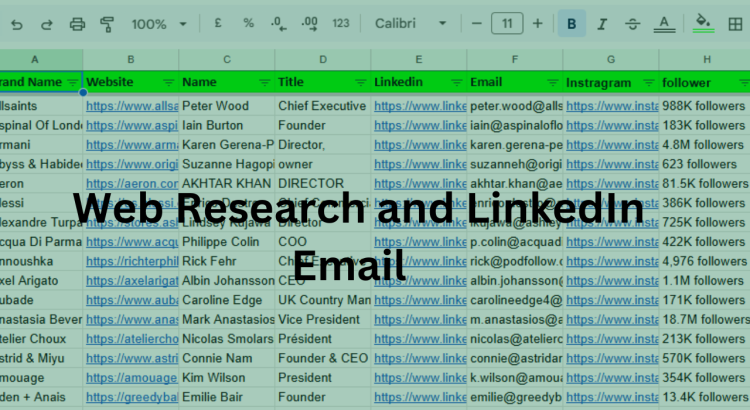Viewport: 750px width, 410px height.
Task: Open the fill colour picker
Action: (703, 24)
